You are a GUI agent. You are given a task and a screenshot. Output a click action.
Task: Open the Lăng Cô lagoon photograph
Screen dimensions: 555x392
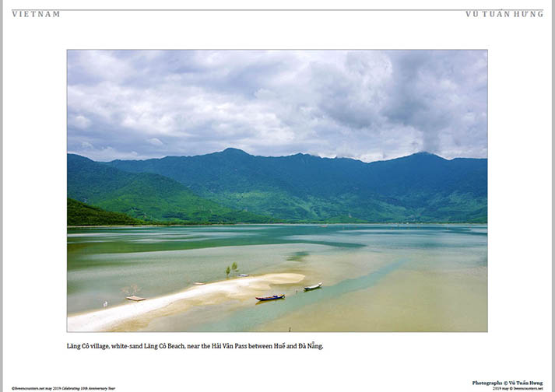click(x=277, y=191)
